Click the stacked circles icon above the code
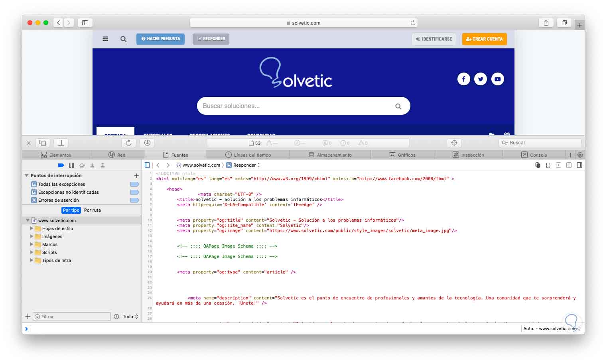The image size is (607, 364). pos(538,165)
